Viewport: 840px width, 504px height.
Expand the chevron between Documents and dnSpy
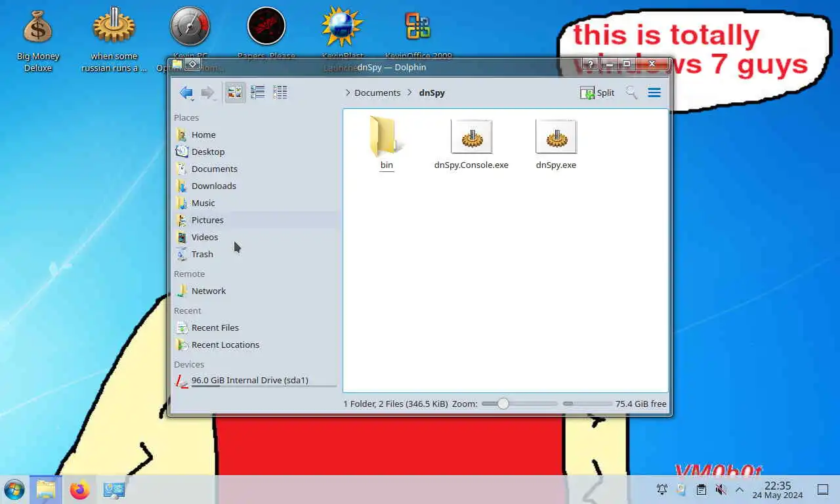point(410,93)
